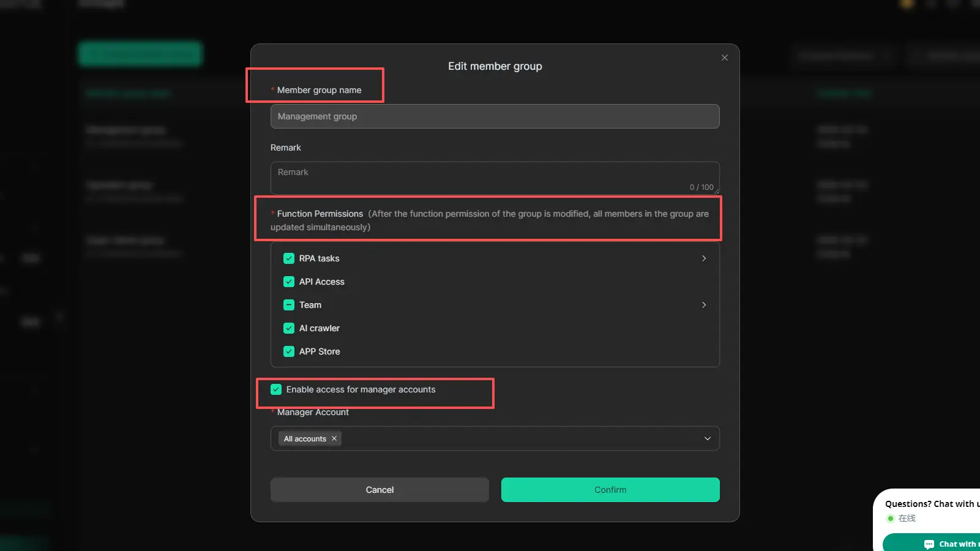Select the API Access label

[x=322, y=282]
